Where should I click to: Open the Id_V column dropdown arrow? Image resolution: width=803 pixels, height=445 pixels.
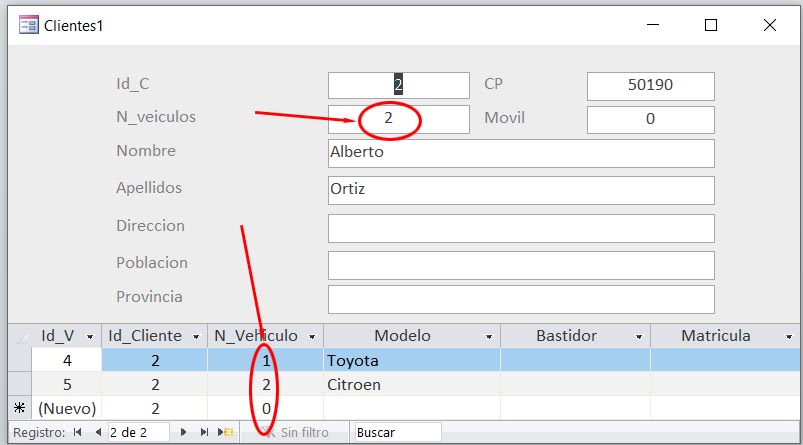90,336
